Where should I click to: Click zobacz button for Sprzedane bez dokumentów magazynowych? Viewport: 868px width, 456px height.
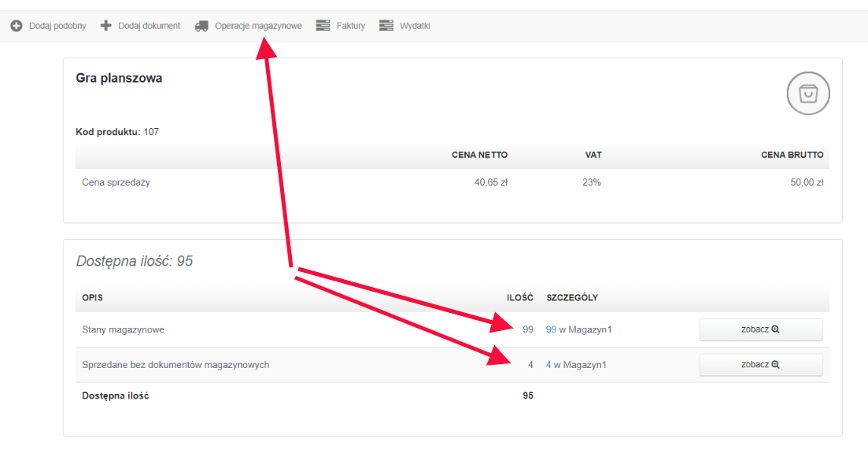point(761,365)
